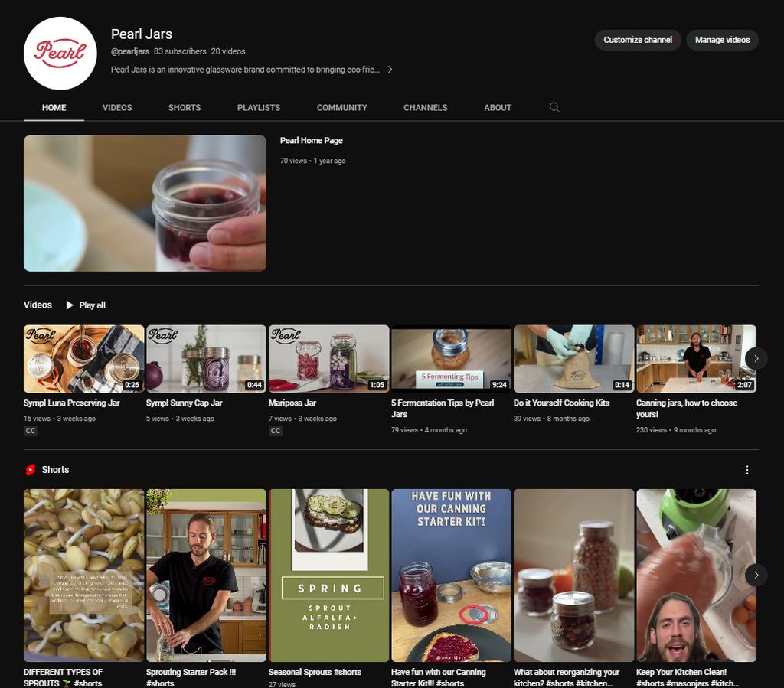
Task: Switch to the HOME tab
Action: (x=54, y=107)
